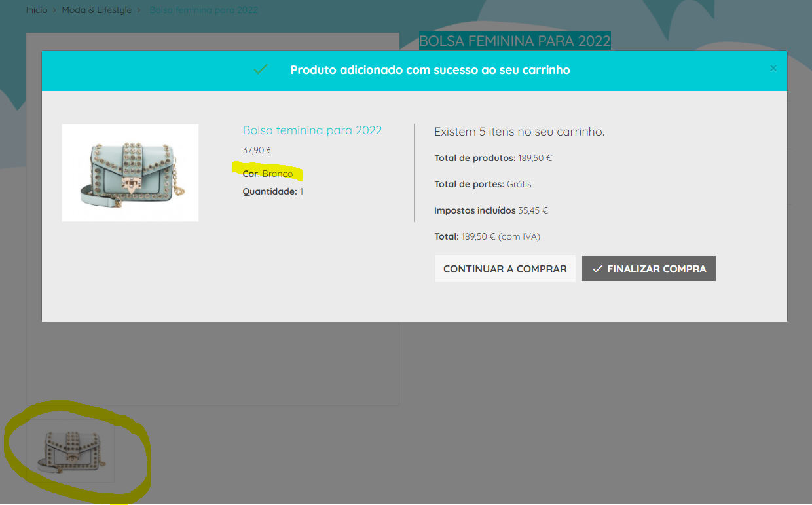The width and height of the screenshot is (812, 505).
Task: Close the cart confirmation popup
Action: click(773, 69)
